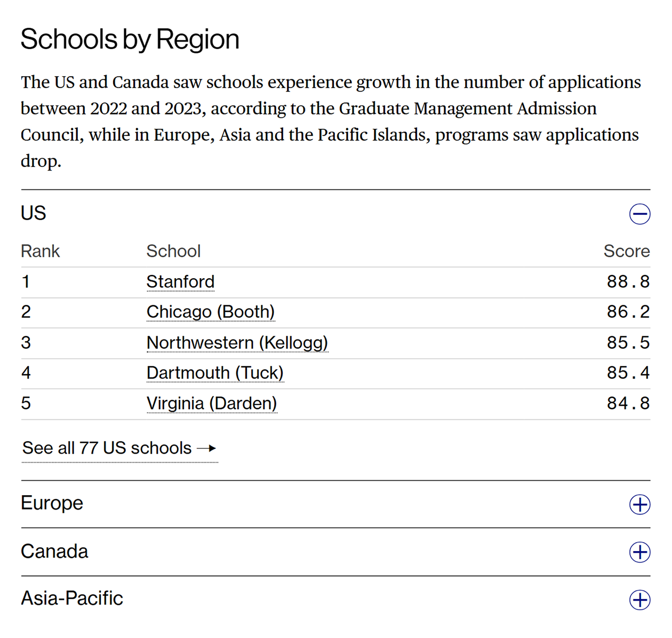Open the Northwestern (Kellogg) link
Viewport: 672px width, 638px height.
click(237, 343)
